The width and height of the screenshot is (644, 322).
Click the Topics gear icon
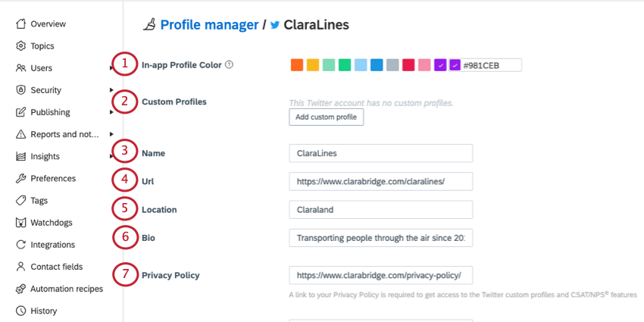(20, 46)
